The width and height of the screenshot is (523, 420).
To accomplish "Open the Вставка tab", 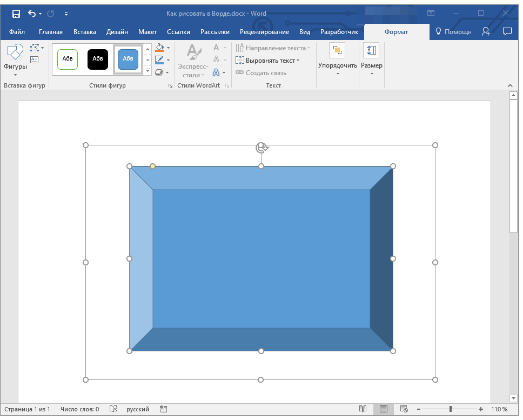I will click(x=85, y=32).
